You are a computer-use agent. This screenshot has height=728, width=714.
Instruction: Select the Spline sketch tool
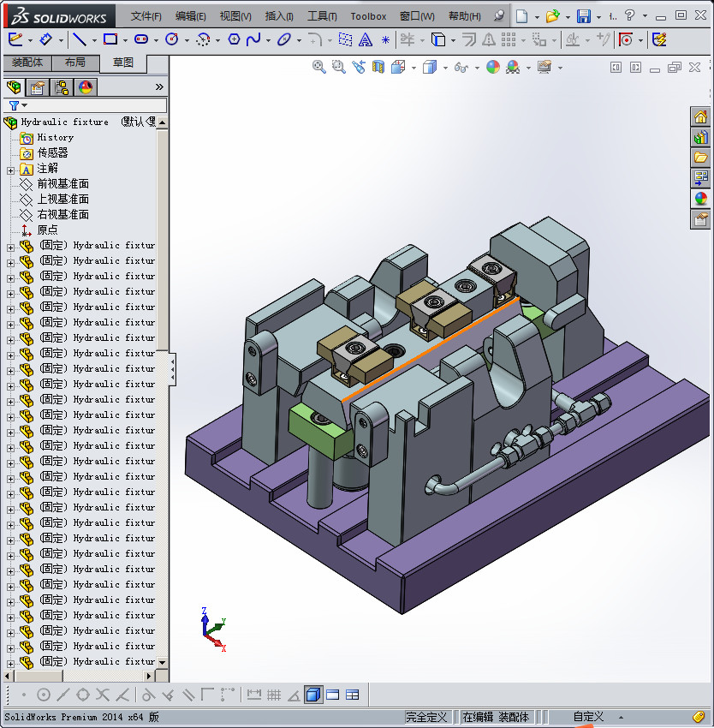click(253, 39)
